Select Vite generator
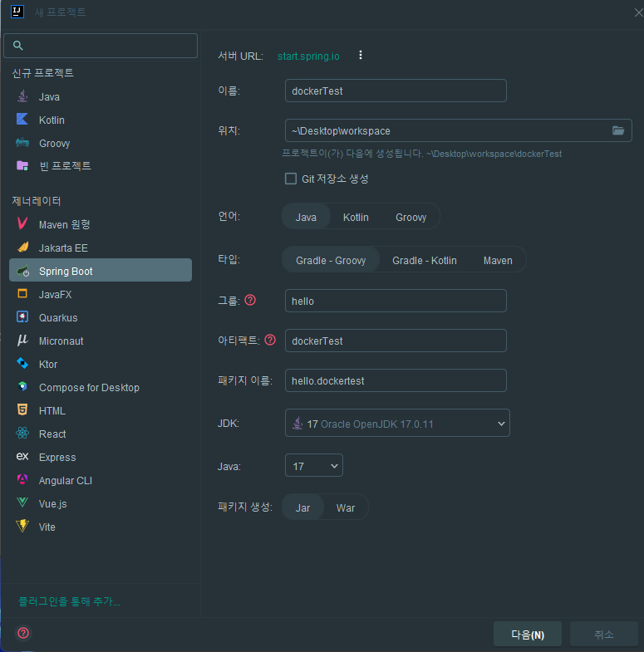 tap(47, 527)
